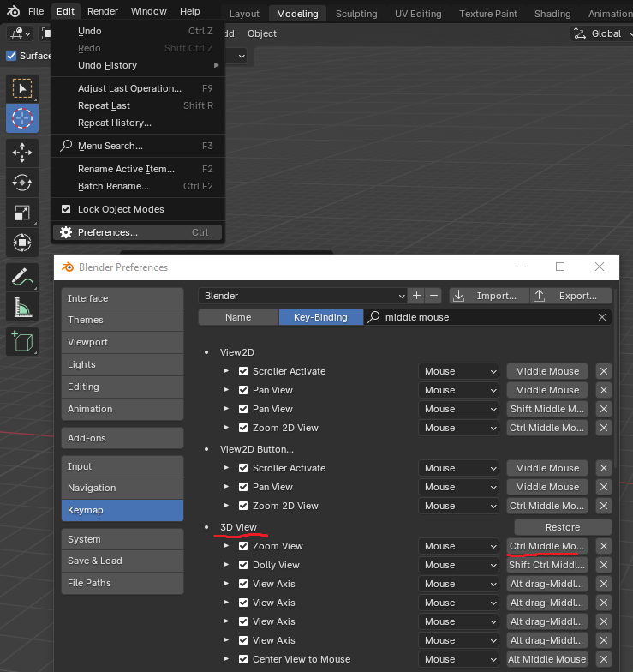The height and width of the screenshot is (672, 633).
Task: Open the Navigation preferences section
Action: tap(122, 488)
